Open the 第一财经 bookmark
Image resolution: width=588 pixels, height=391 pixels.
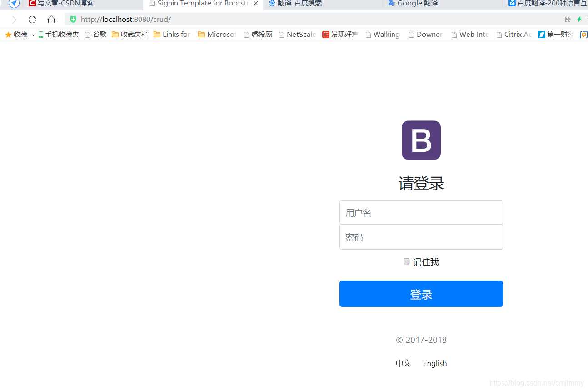[x=556, y=35]
